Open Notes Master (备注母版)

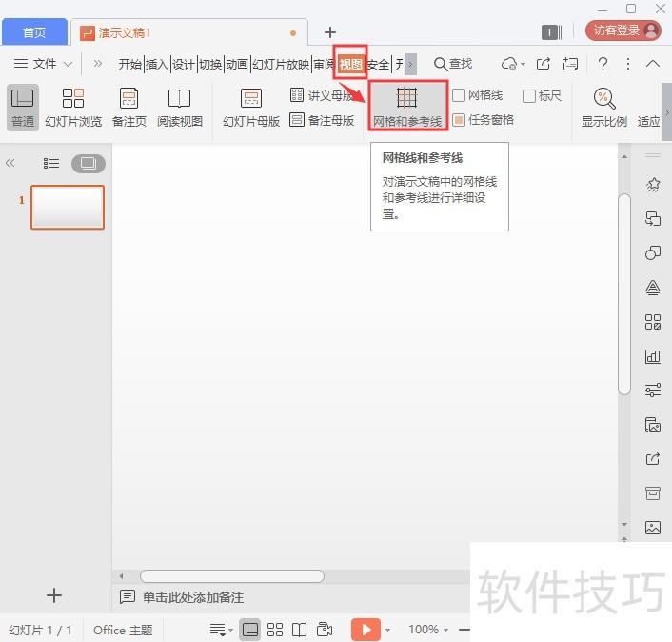322,120
